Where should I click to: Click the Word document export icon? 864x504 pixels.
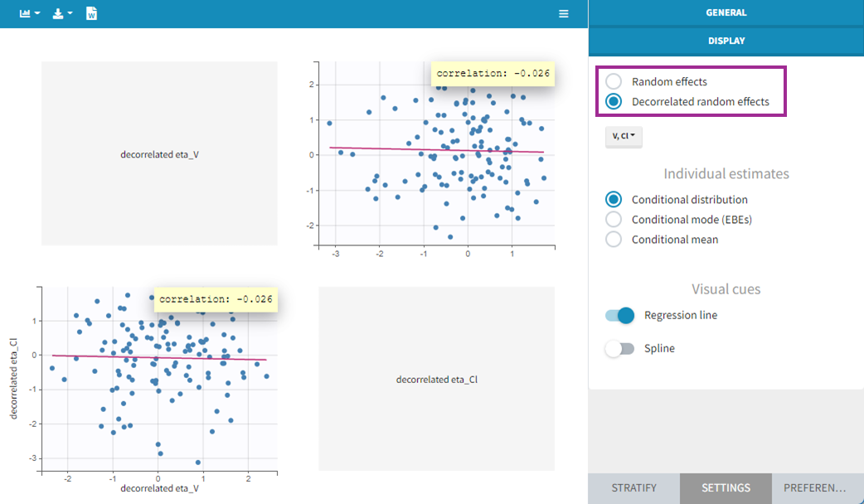coord(92,14)
